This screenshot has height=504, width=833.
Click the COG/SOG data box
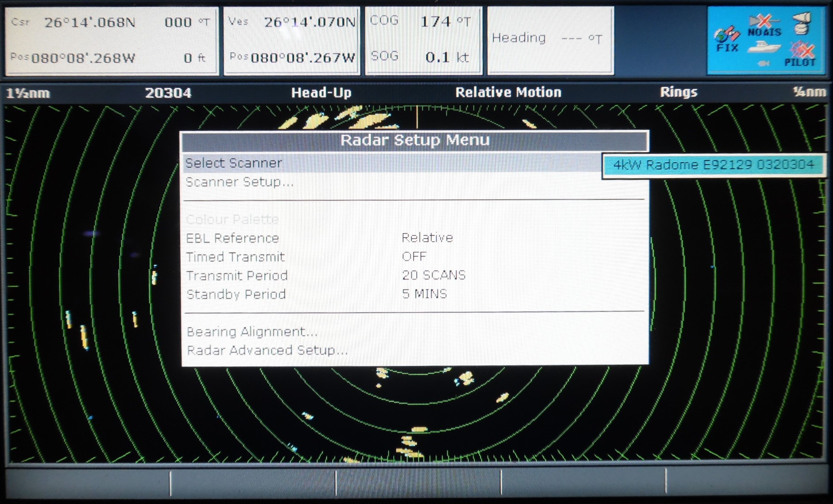pos(423,40)
